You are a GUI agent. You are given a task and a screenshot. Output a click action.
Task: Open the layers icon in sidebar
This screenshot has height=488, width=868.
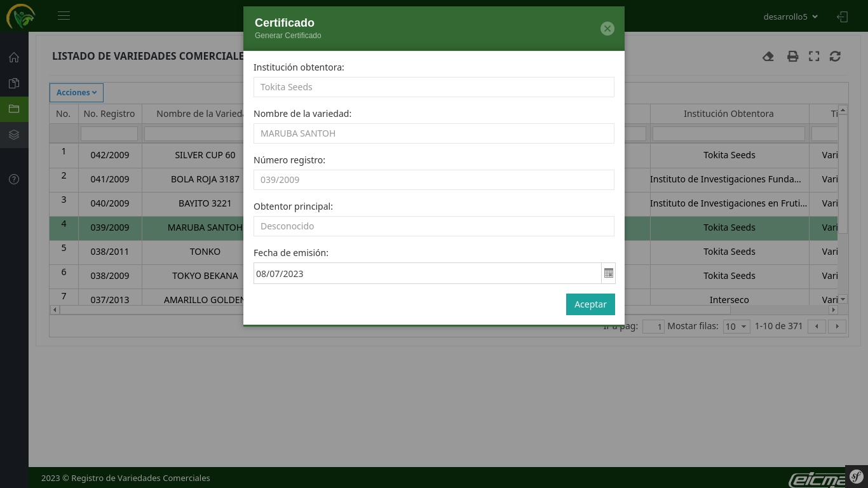(14, 135)
